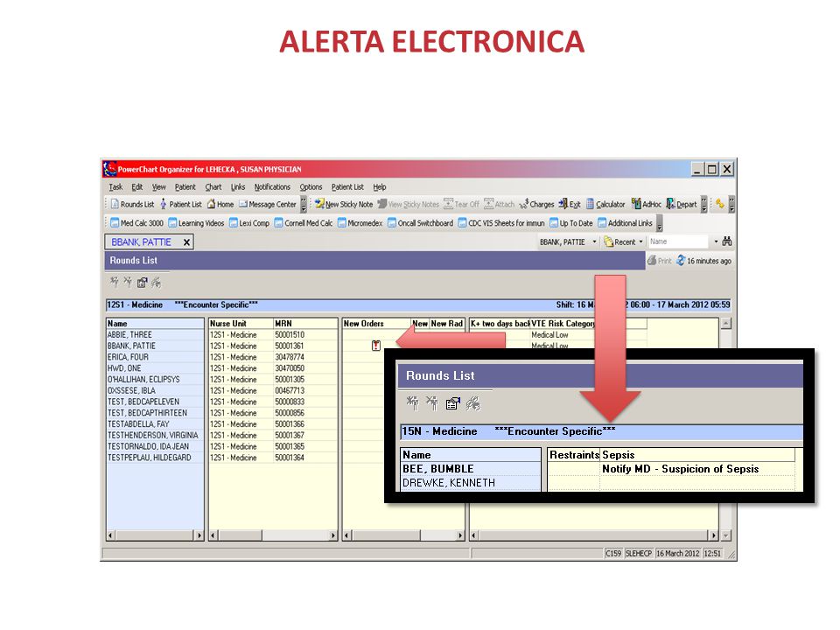The height and width of the screenshot is (630, 840).
Task: Click the refresh icon by 16 minutes ago
Action: pyautogui.click(x=681, y=261)
